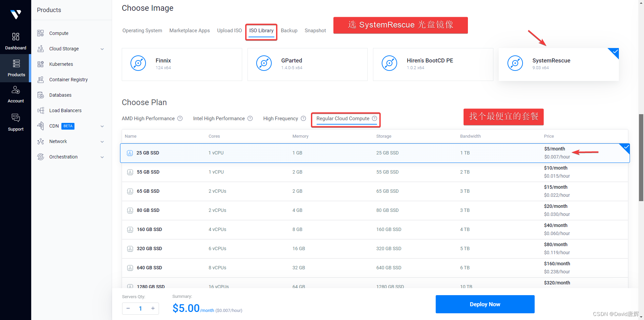This screenshot has width=644, height=320.
Task: Open the Products sidebar icon
Action: [16, 63]
